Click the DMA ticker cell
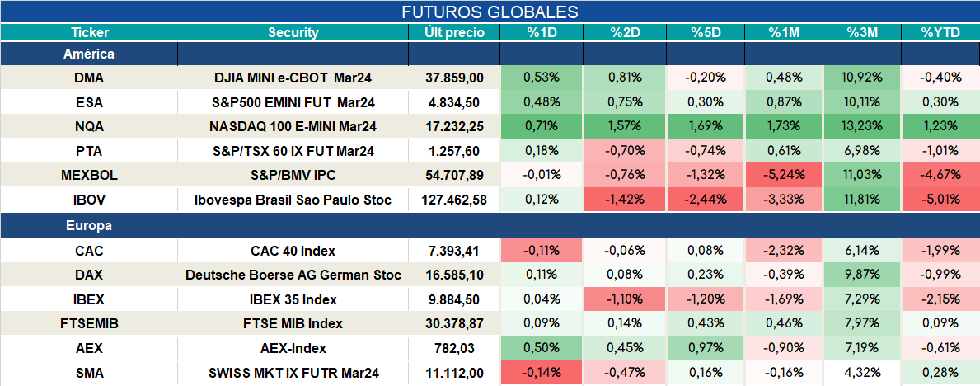Image resolution: width=980 pixels, height=386 pixels. (x=89, y=78)
